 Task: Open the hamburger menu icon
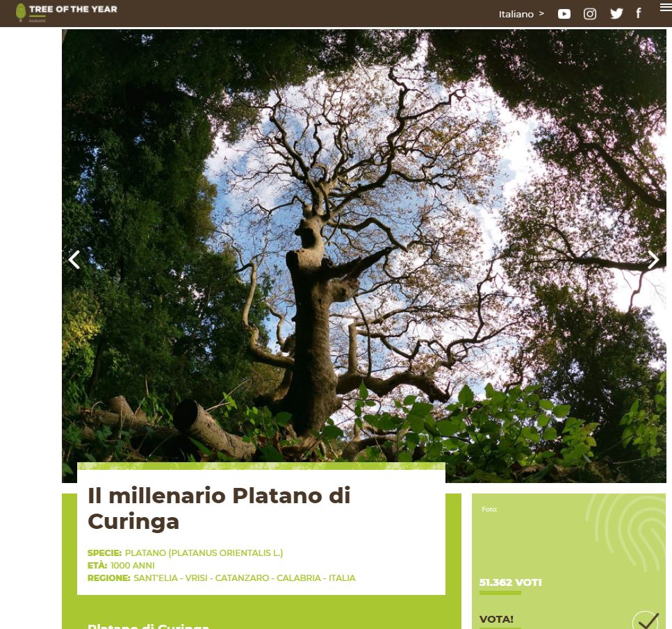coord(664,6)
